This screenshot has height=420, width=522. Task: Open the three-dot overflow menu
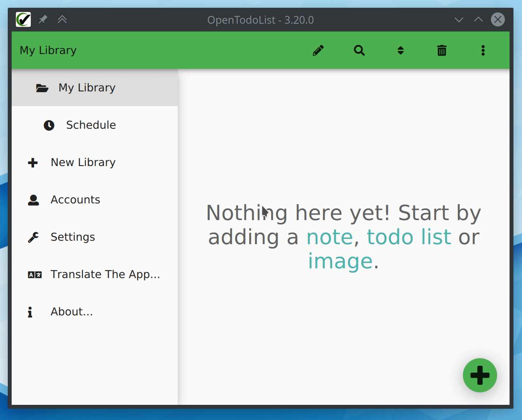[483, 51]
